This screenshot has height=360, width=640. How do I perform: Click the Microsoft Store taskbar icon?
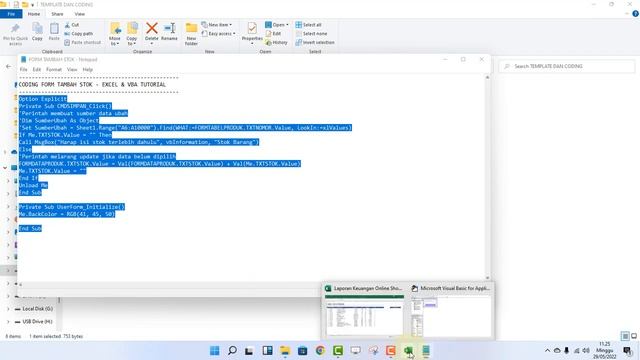tap(302, 351)
